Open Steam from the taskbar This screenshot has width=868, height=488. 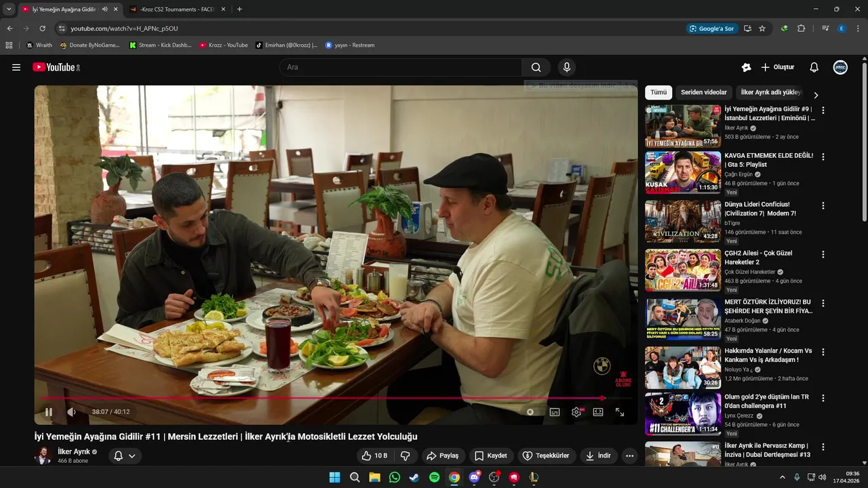click(414, 477)
